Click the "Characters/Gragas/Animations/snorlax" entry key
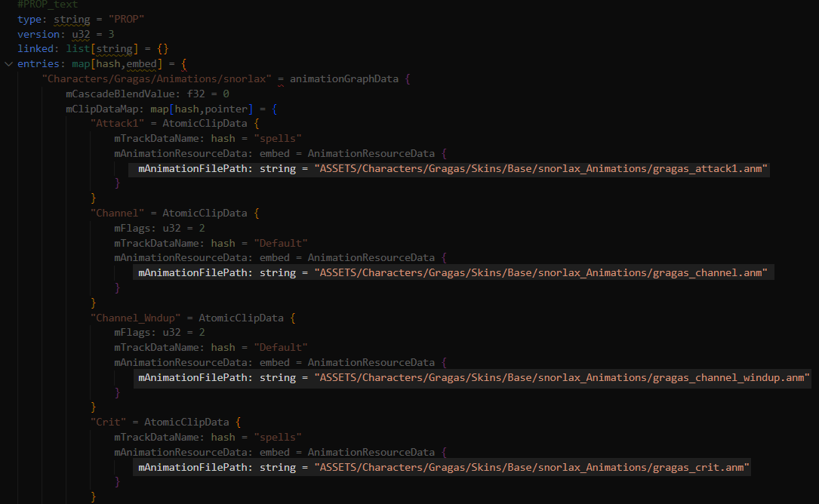 157,79
